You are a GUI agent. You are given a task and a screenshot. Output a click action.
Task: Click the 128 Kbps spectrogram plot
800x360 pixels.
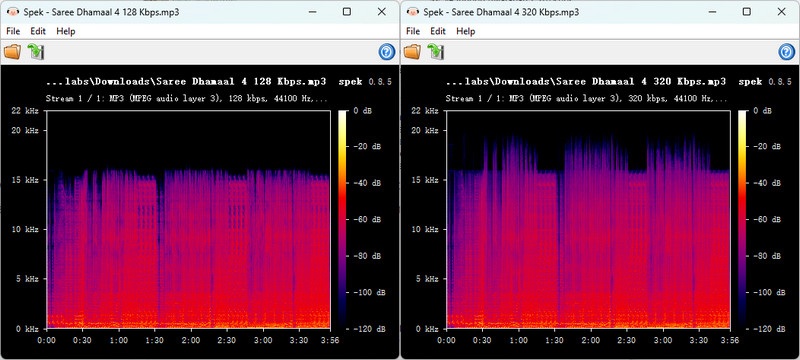click(188, 219)
